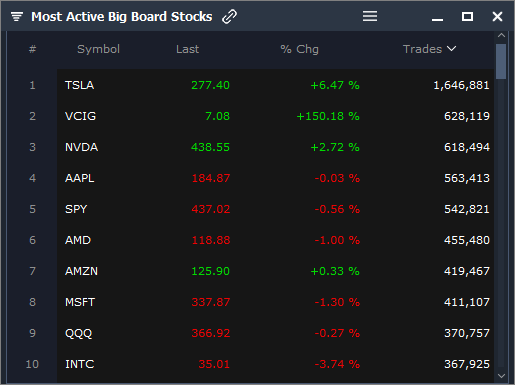Image resolution: width=515 pixels, height=385 pixels.
Task: Select the INTC row at rank 10
Action: point(275,364)
